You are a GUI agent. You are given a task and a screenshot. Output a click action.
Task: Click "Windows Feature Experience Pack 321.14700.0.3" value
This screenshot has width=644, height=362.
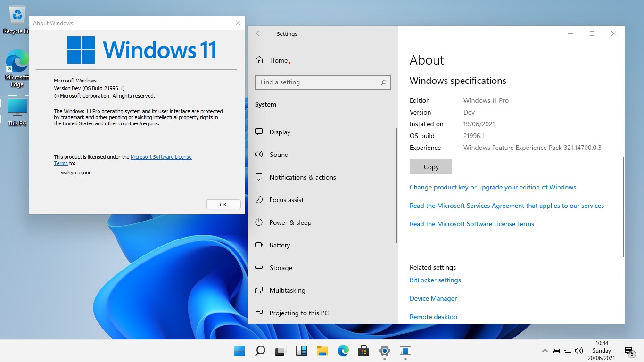tap(532, 148)
